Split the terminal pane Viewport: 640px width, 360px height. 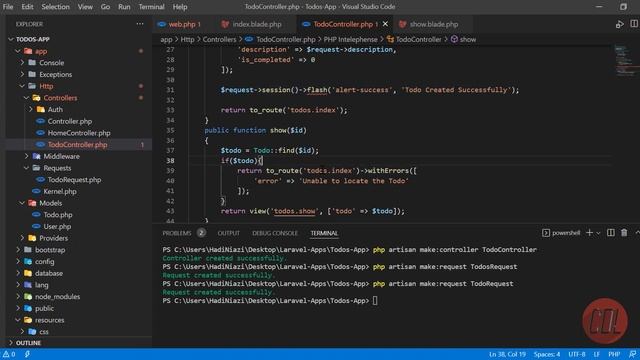(611, 233)
